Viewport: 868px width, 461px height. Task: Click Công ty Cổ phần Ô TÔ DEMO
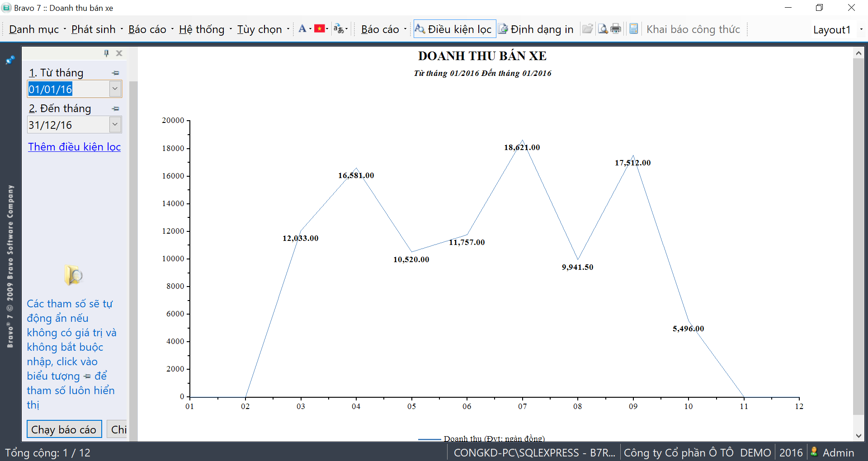pos(698,453)
